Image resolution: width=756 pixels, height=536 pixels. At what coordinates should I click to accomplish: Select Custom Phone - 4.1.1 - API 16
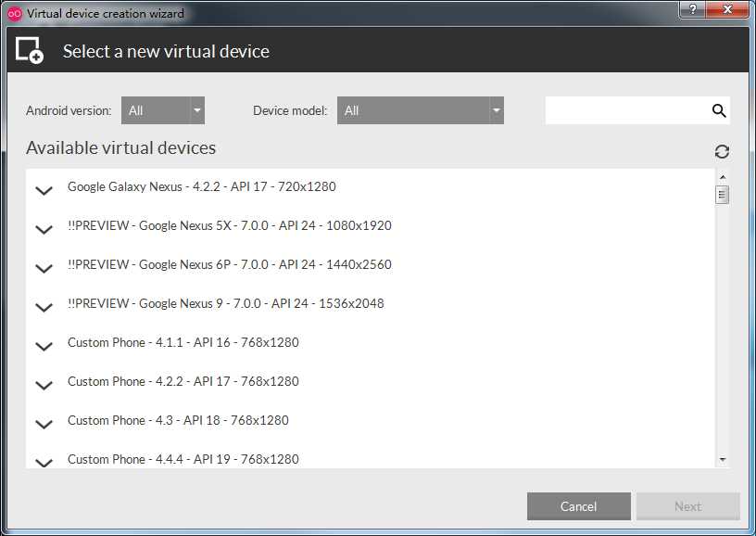click(183, 342)
